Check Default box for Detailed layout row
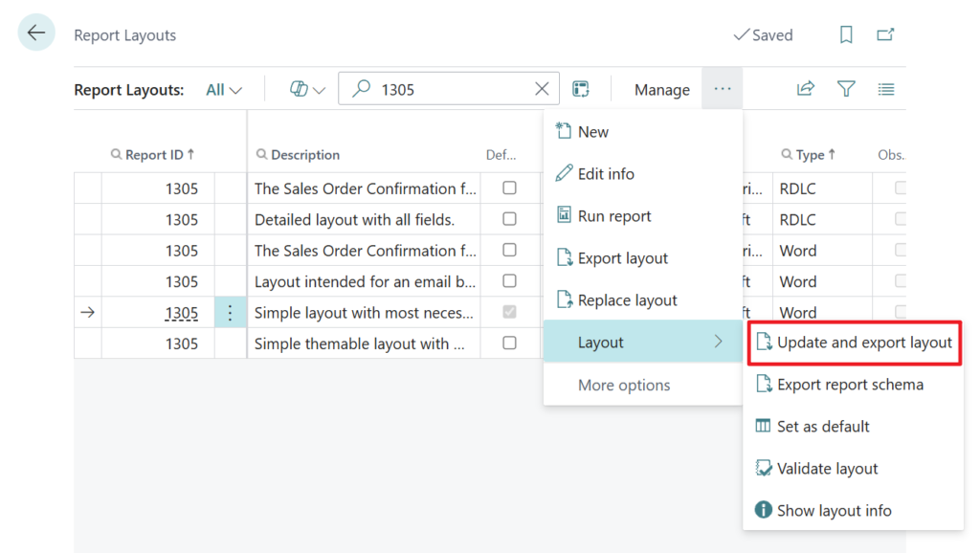This screenshot has width=980, height=553. tap(509, 219)
